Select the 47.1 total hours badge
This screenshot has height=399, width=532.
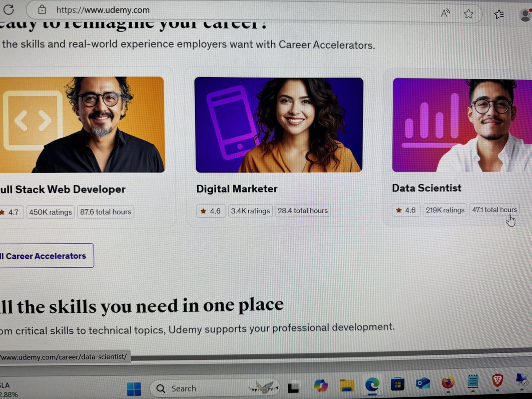point(494,210)
